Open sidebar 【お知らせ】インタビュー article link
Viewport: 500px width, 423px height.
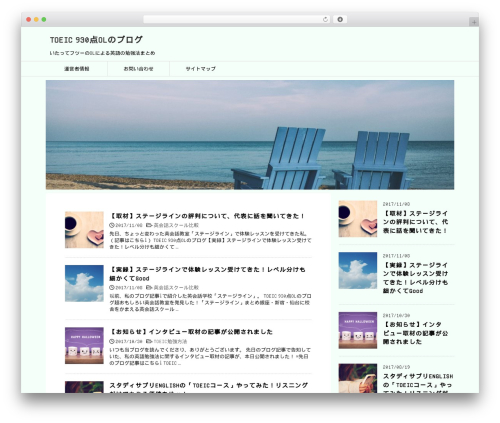click(x=415, y=333)
